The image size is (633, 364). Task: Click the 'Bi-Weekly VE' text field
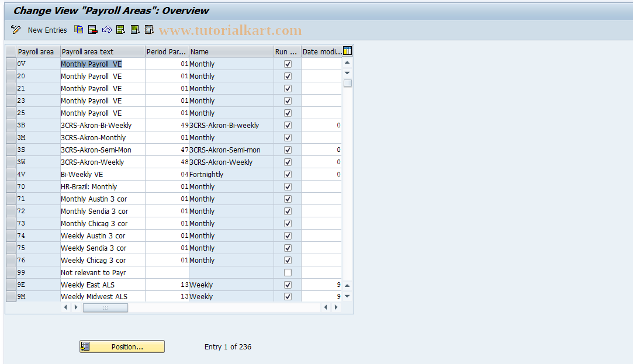102,174
